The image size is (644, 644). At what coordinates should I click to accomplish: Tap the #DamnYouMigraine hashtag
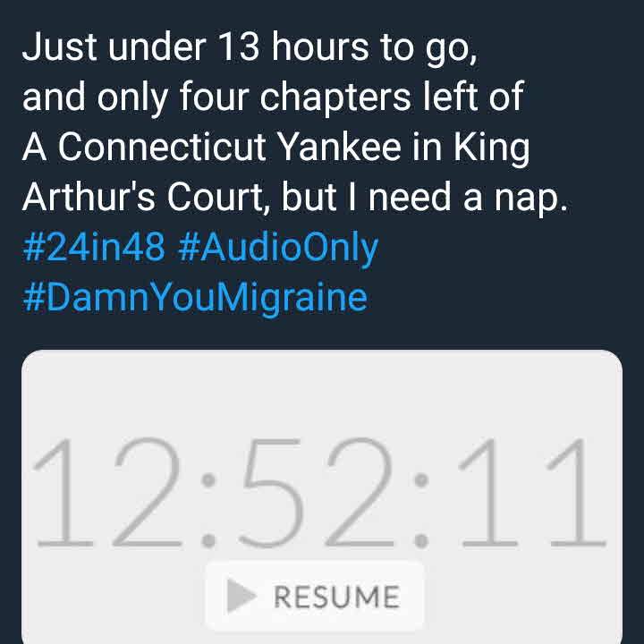point(194,297)
